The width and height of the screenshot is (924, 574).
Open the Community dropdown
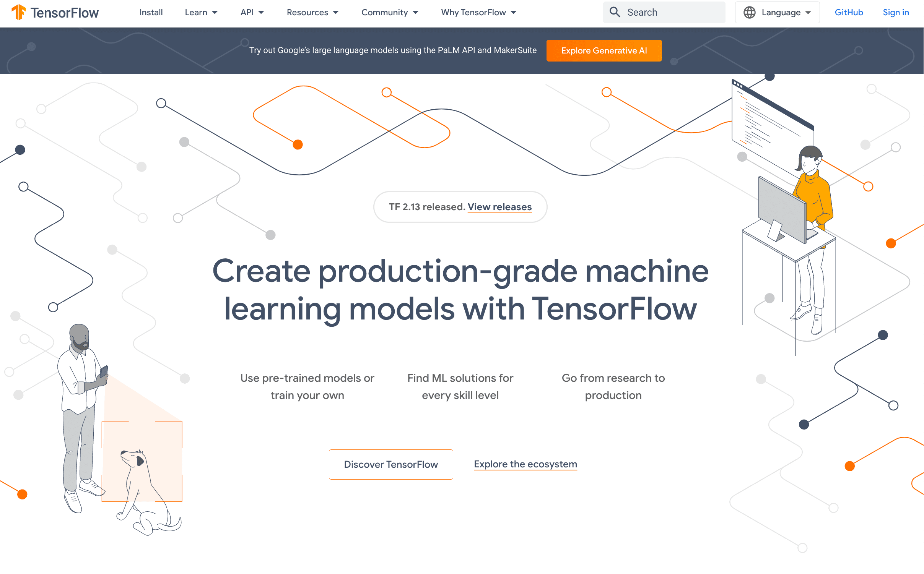pos(389,12)
